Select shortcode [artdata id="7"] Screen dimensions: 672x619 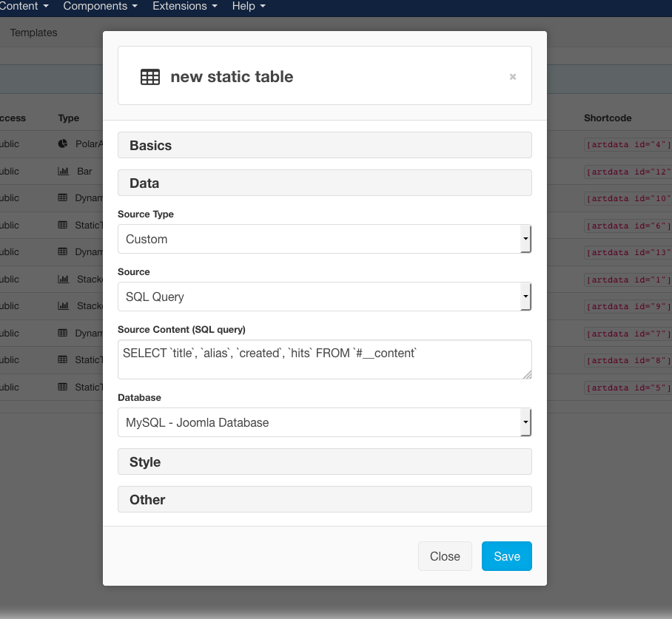pos(628,334)
